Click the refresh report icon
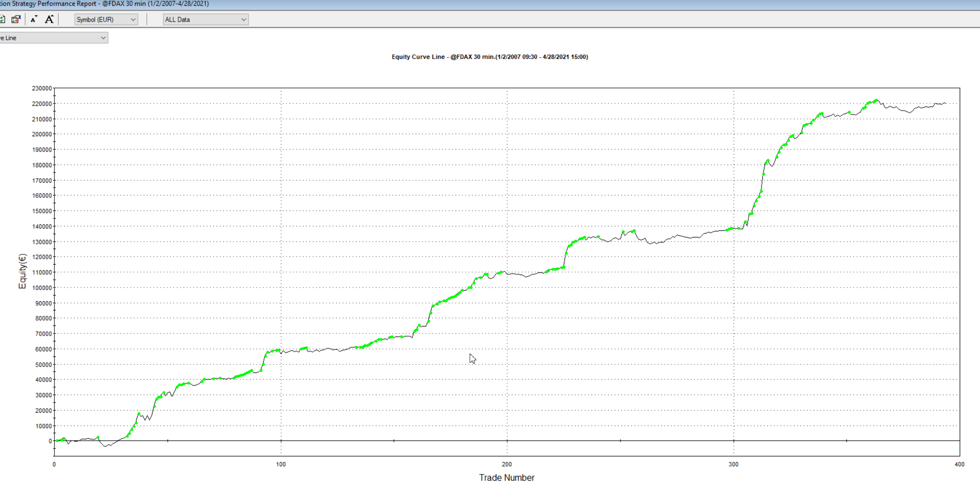 click(x=2, y=19)
